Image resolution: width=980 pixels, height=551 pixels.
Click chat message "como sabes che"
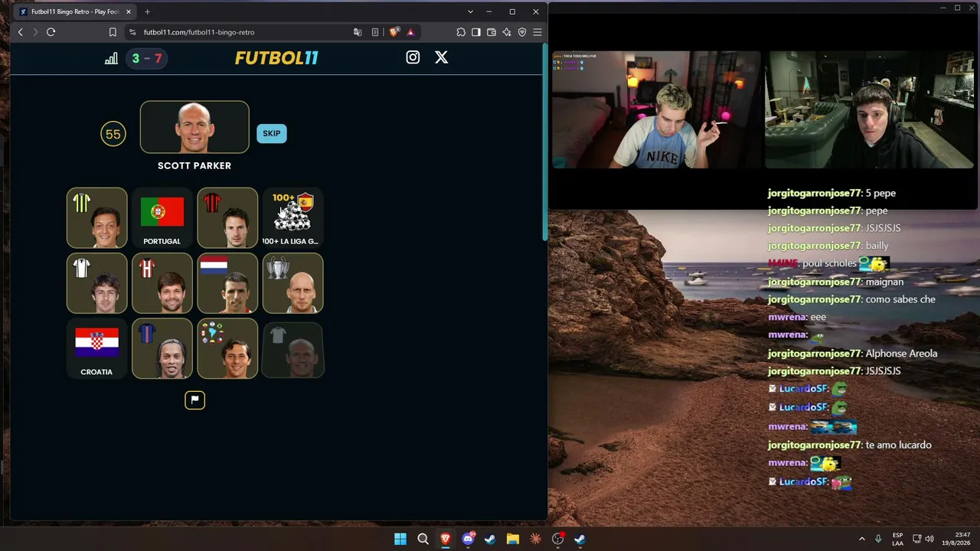pos(900,299)
